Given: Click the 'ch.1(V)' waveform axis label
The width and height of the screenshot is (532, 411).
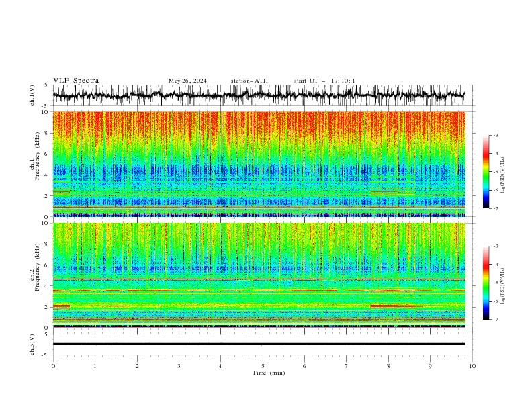Looking at the screenshot, I should tap(32, 95).
